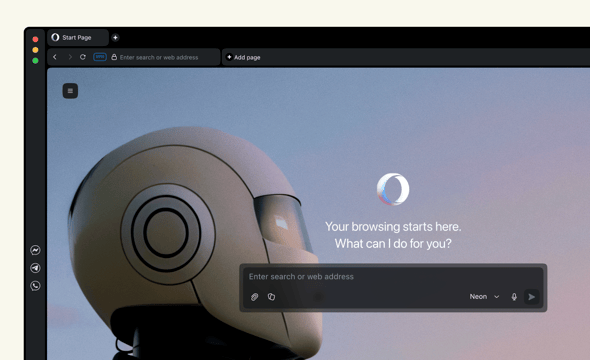Activate voice input microphone icon

514,297
